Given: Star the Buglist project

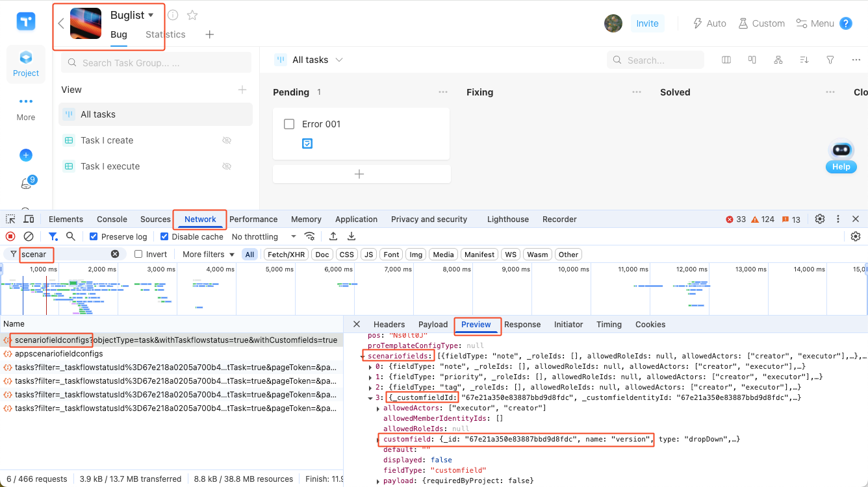Looking at the screenshot, I should tap(192, 15).
